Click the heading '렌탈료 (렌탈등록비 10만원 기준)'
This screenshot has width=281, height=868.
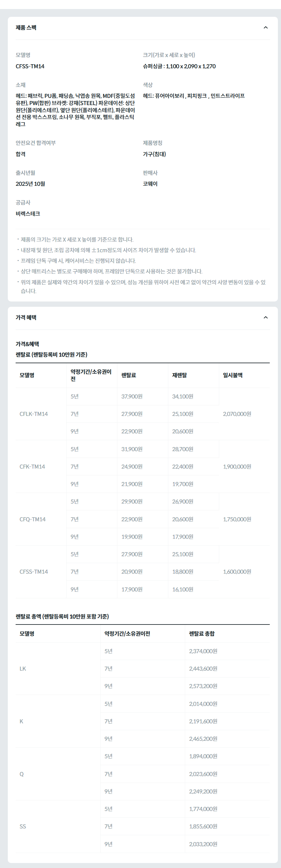[x=51, y=354]
